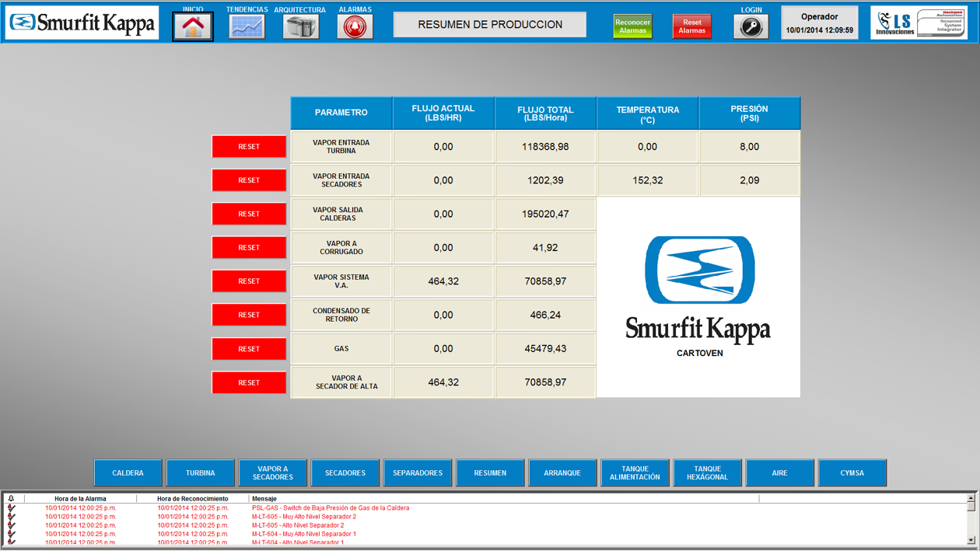
Task: Click Vapor a Secador de Alta total 70858,97
Action: [545, 382]
